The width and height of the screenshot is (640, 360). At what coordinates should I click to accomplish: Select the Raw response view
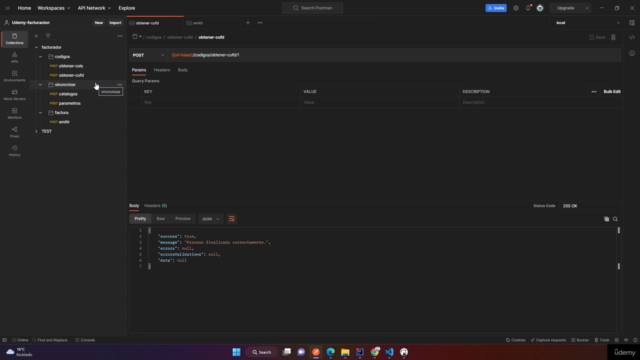point(160,219)
